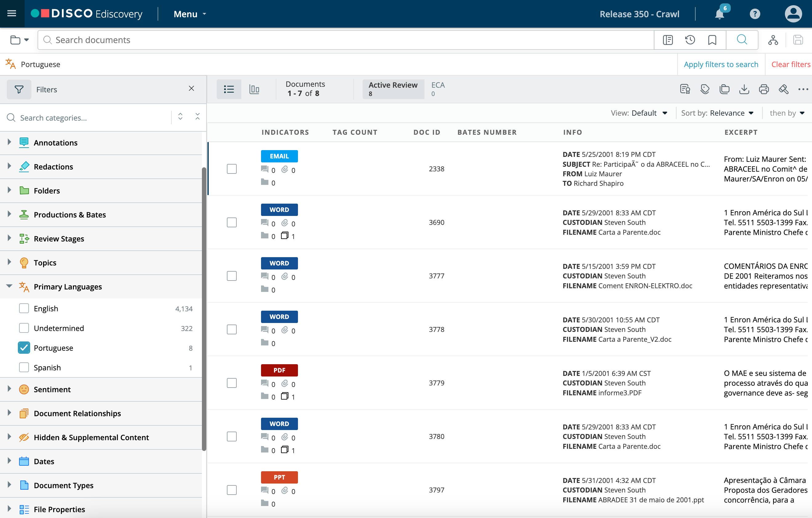The height and width of the screenshot is (518, 812).
Task: Expand the Sentiment filter category
Action: [x=10, y=389]
